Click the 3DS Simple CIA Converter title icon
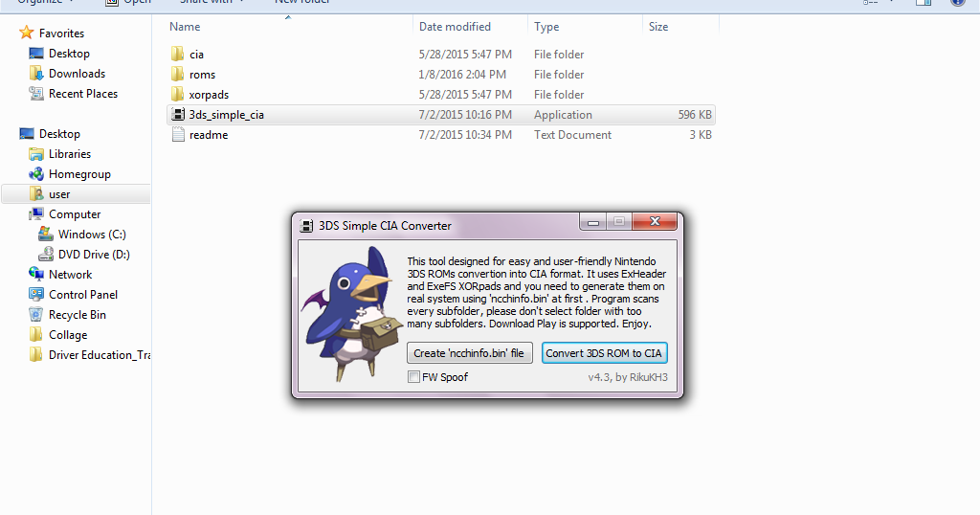Screen dimensions: 980x515 306,226
